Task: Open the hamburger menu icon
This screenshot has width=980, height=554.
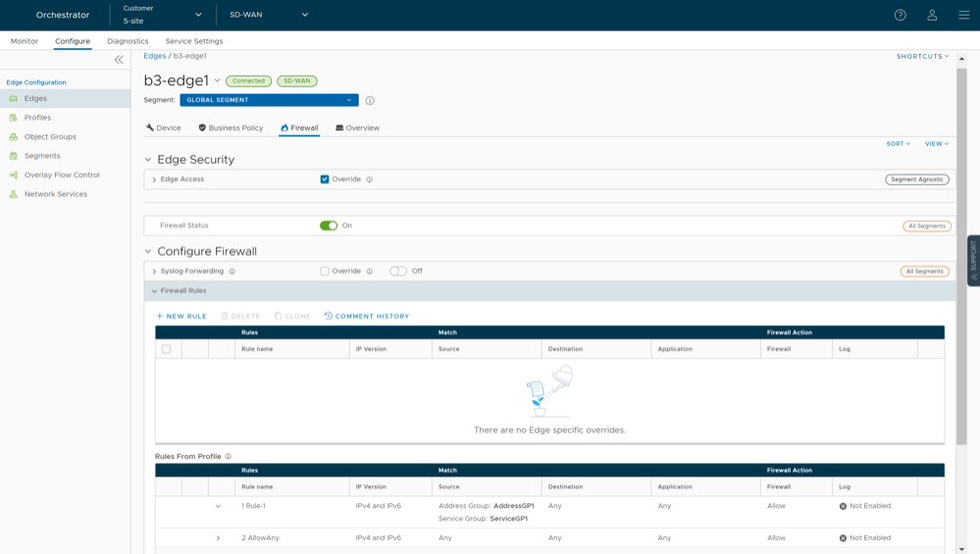Action: point(963,15)
